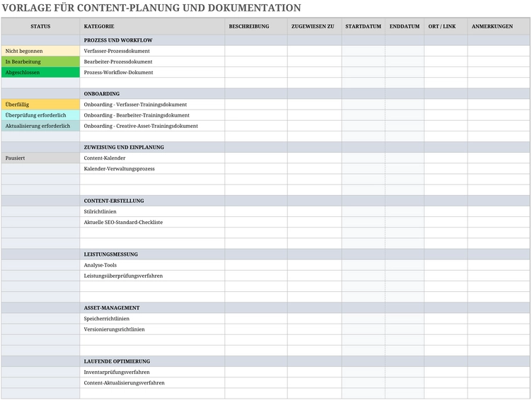Select the Stilrichtlinien cell
This screenshot has height=400, width=532.
[x=152, y=211]
